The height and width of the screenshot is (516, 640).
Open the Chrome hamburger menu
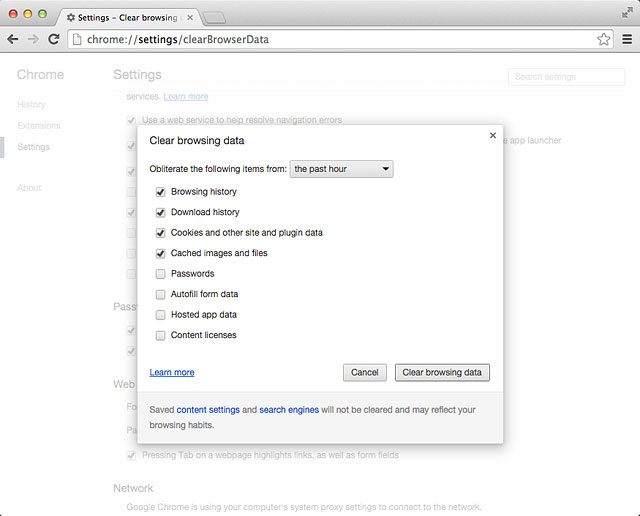[x=627, y=39]
